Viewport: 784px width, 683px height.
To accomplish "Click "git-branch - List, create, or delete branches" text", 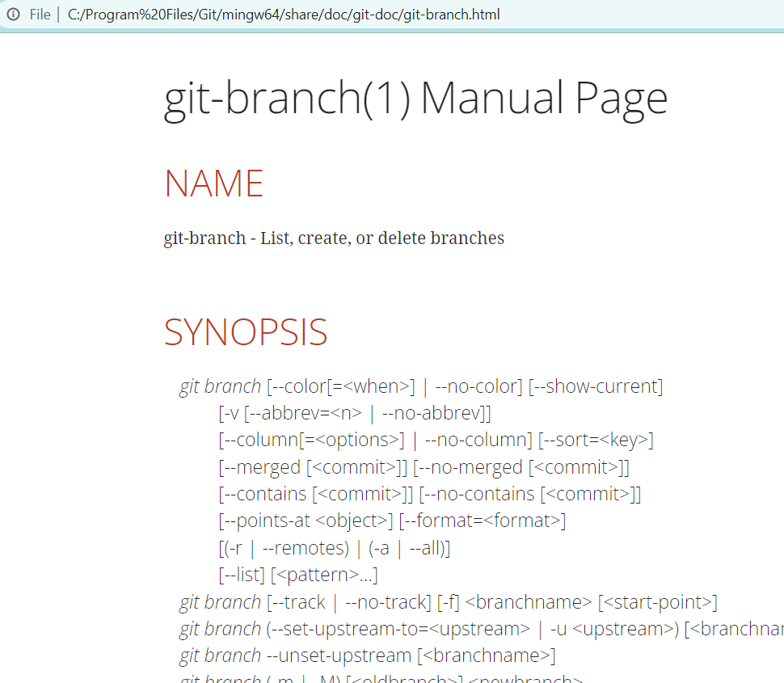I will 334,238.
